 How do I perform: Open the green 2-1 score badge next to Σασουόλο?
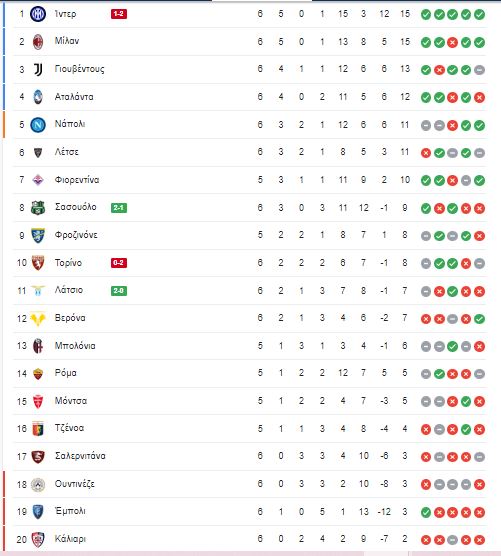click(x=119, y=208)
